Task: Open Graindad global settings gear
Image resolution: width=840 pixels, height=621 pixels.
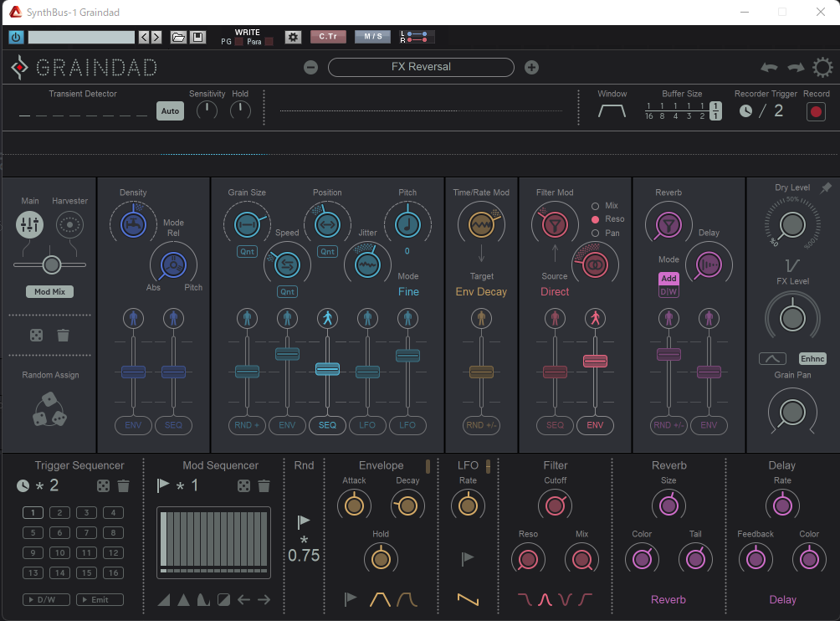Action: 822,68
